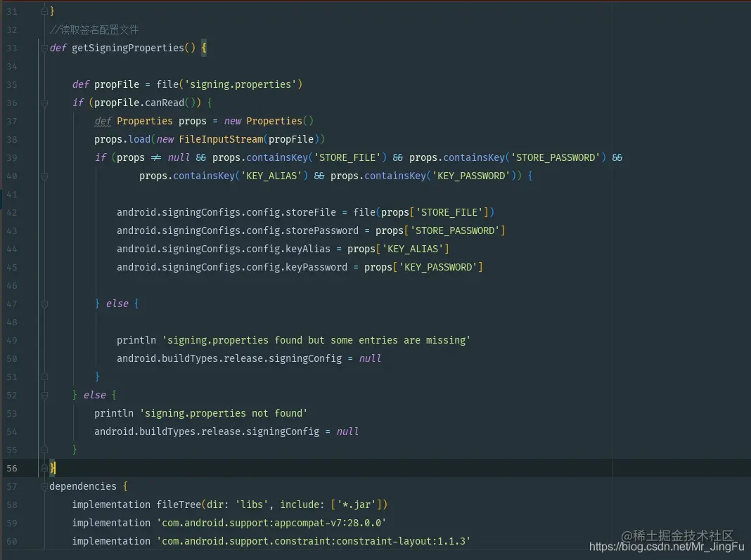Click line number 33 in the gutter
The width and height of the screenshot is (751, 560).
click(12, 48)
